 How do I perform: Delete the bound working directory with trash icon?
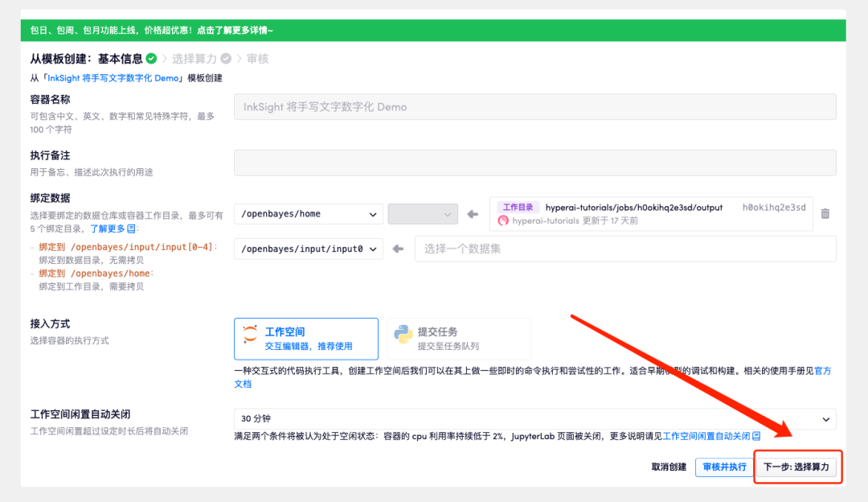(825, 214)
